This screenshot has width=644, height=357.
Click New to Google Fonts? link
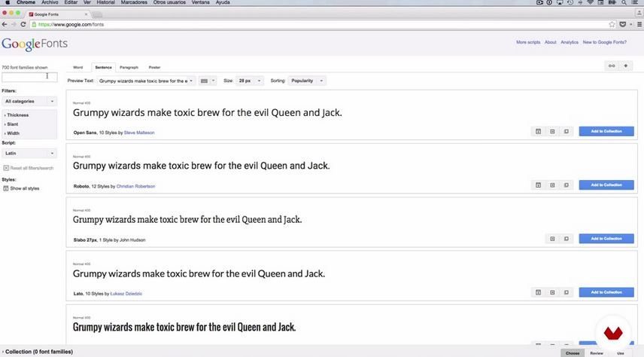tap(605, 42)
